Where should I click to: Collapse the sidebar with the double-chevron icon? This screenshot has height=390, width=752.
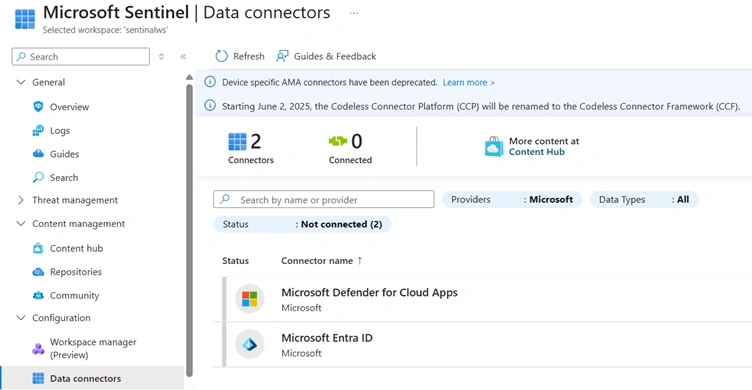(183, 57)
